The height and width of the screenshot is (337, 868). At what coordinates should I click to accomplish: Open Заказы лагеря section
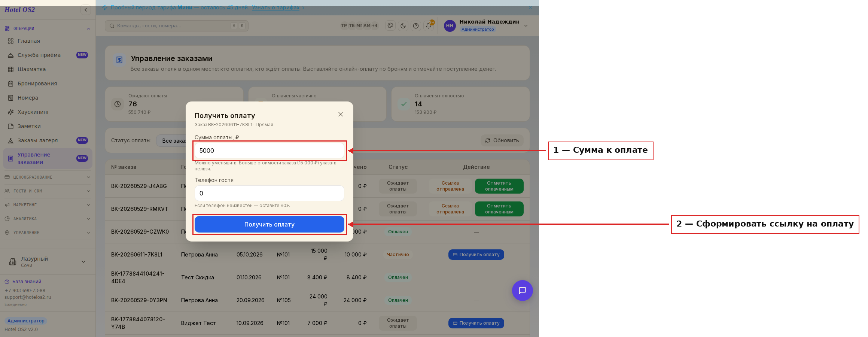[x=48, y=140]
